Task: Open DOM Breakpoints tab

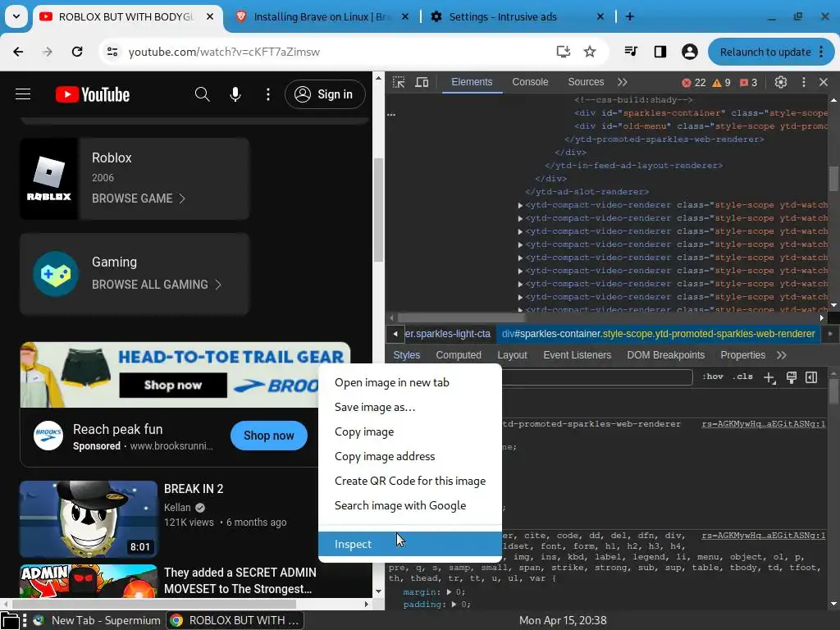Action: point(666,355)
